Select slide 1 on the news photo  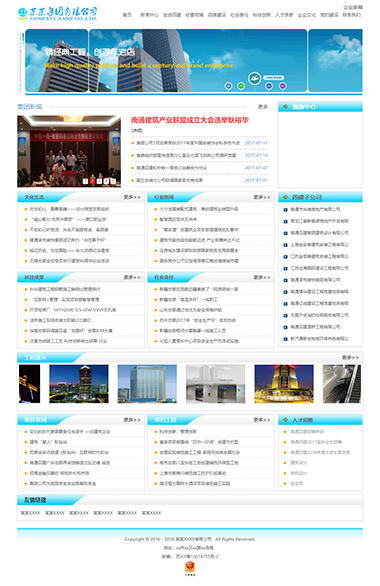86,181
